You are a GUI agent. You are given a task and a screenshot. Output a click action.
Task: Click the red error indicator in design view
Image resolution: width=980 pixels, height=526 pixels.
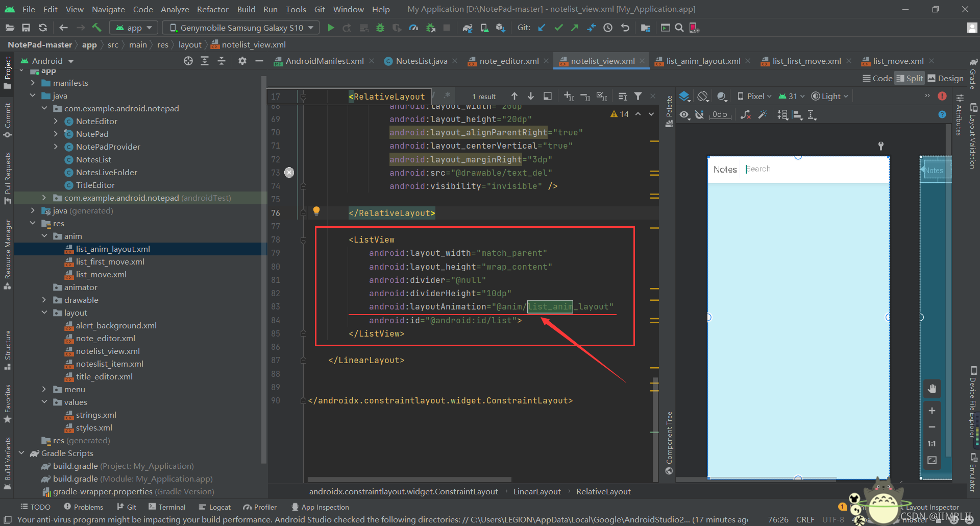pos(942,96)
